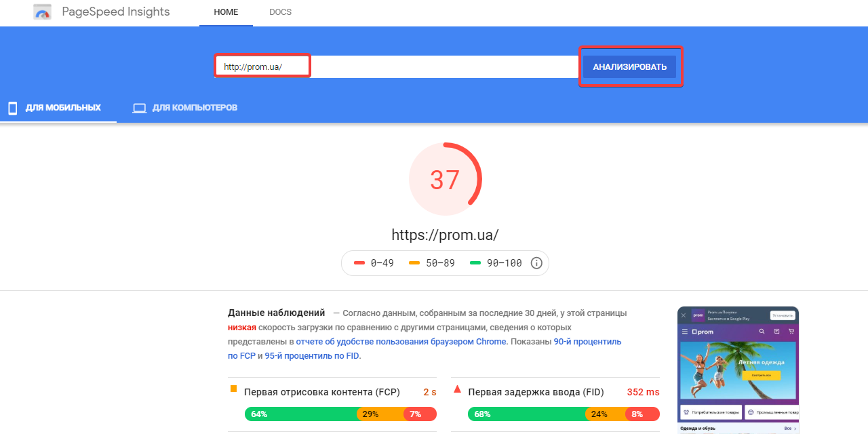Click the orange 24% FID bar segment

(x=606, y=414)
